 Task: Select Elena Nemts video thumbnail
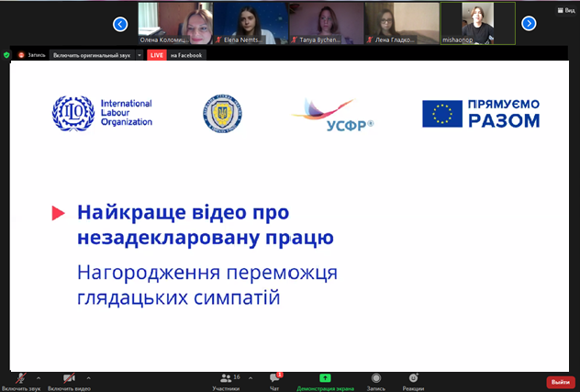(251, 23)
